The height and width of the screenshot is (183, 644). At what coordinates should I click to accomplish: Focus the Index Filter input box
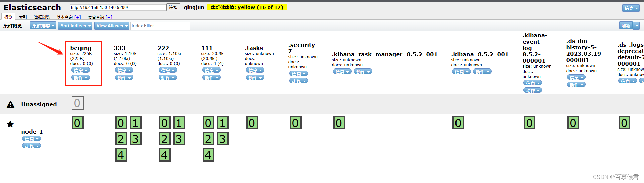pyautogui.click(x=160, y=26)
